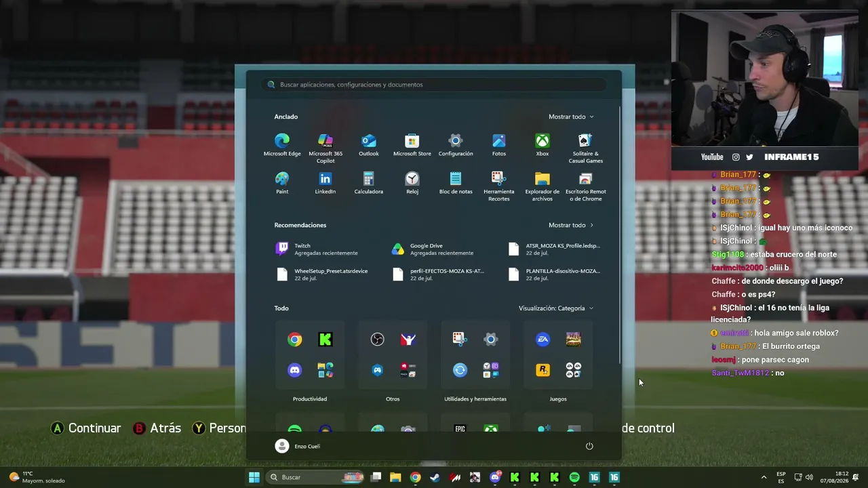The height and width of the screenshot is (488, 868).
Task: Select Continuar in the game prompt
Action: (x=87, y=428)
